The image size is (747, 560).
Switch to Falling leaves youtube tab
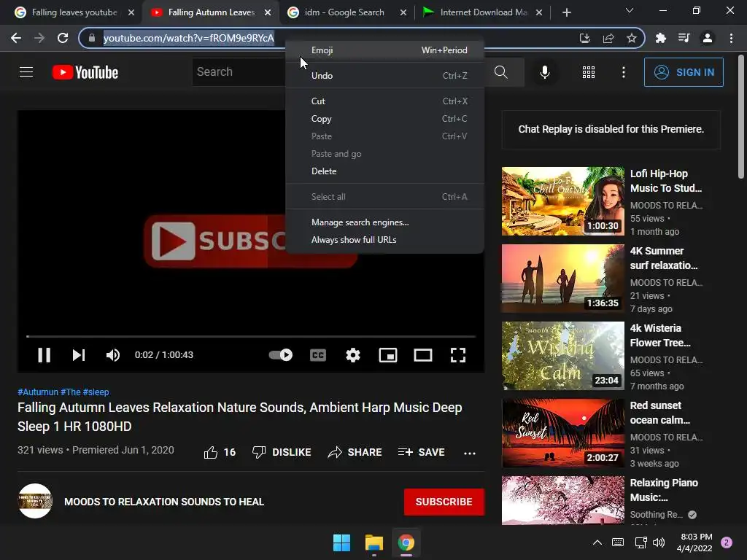coord(74,12)
